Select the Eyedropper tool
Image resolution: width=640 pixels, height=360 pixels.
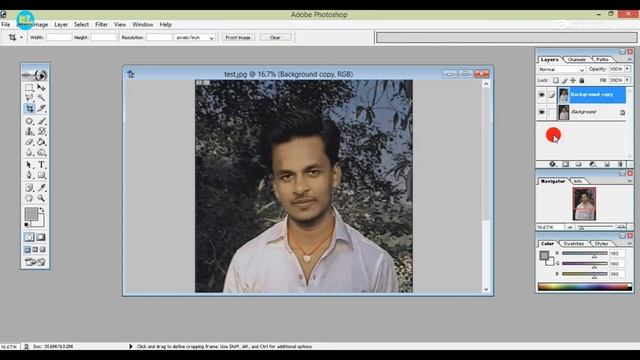(x=41, y=188)
